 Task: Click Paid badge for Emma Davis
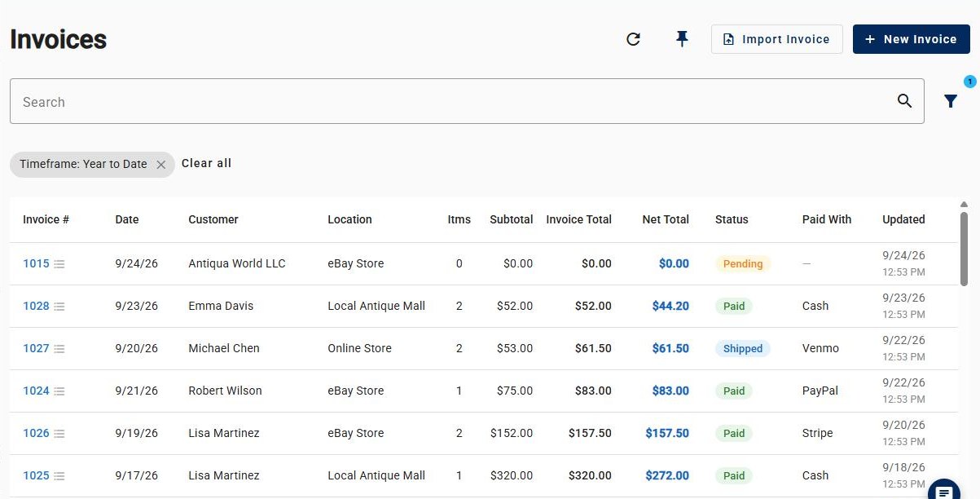734,306
